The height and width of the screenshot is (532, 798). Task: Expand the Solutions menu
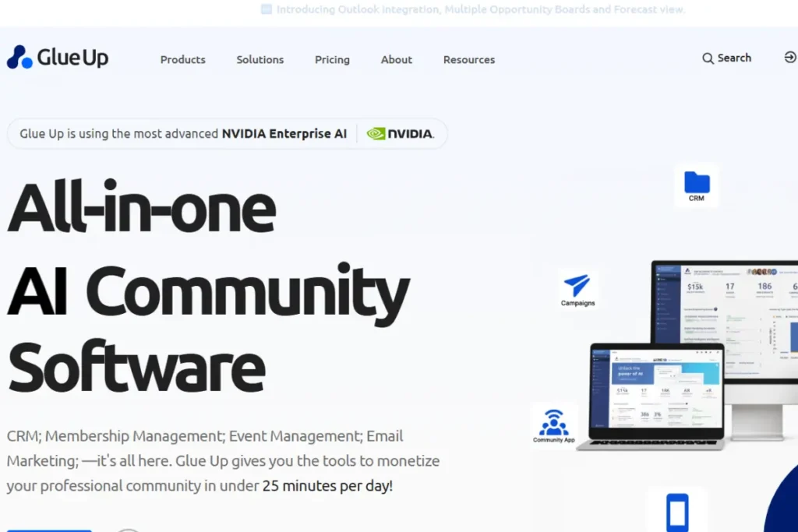click(x=260, y=59)
